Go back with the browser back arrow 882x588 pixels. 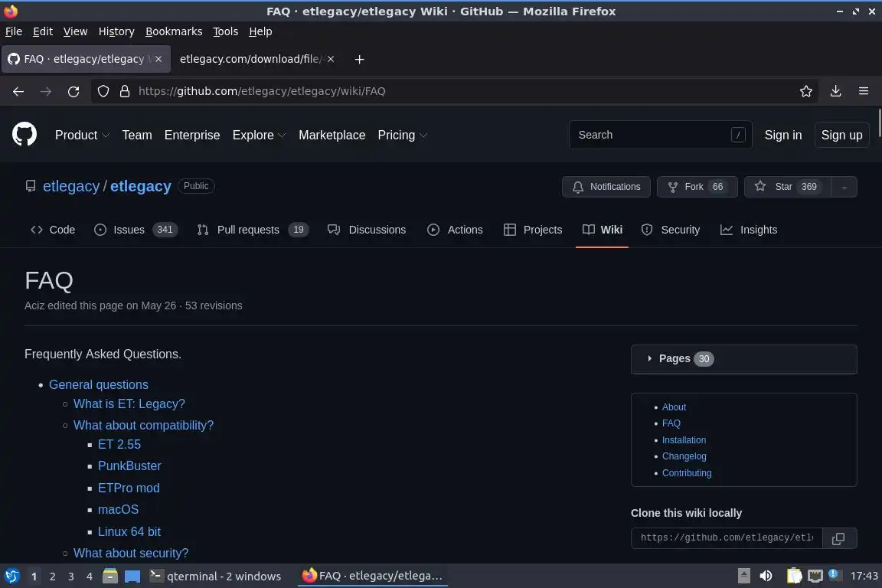18,91
